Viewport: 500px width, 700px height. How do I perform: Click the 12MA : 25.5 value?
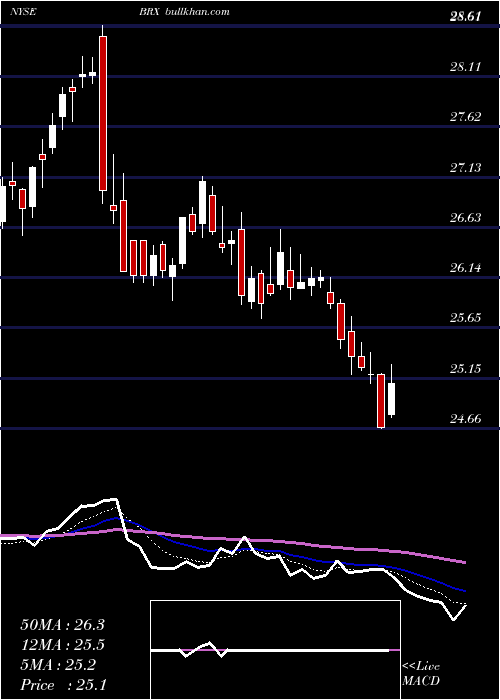click(x=62, y=645)
